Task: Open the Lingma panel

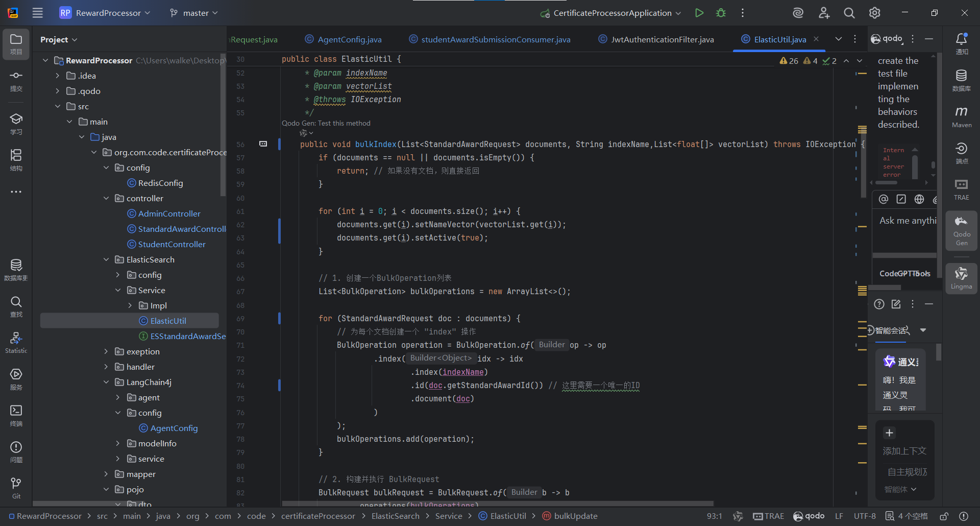Action: [962, 278]
